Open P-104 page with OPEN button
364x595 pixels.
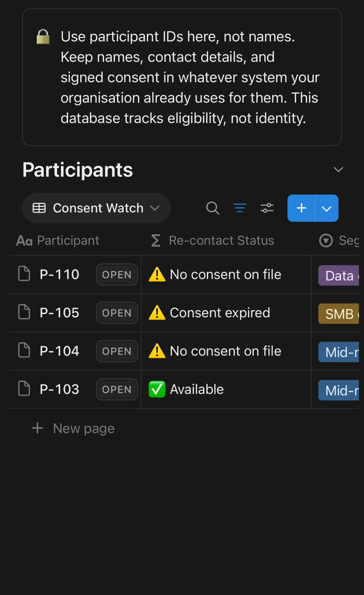[x=117, y=351]
